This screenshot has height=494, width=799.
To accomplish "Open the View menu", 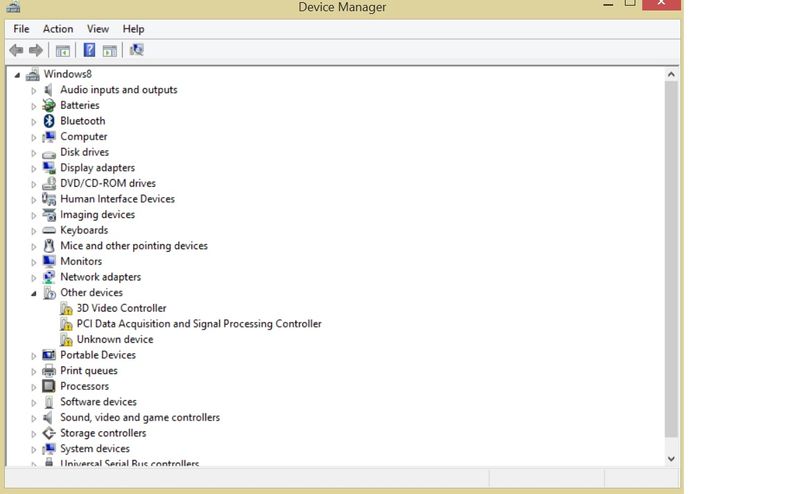I will coord(98,29).
